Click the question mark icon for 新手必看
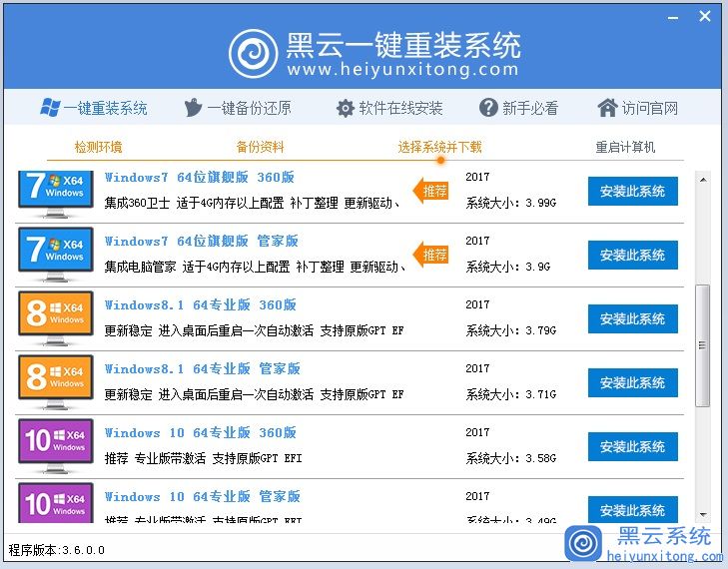The height and width of the screenshot is (569, 728). (x=488, y=108)
